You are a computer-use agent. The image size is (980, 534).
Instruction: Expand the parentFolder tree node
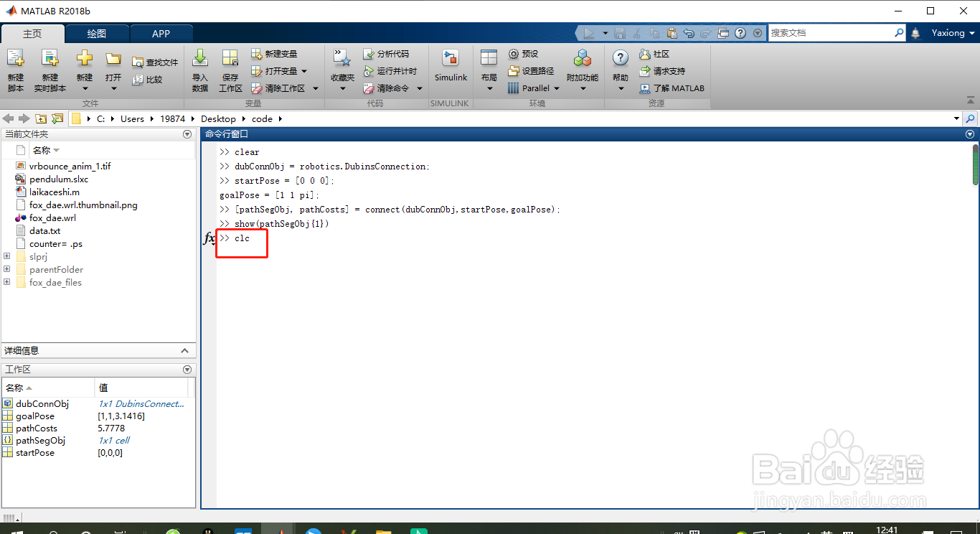[x=7, y=269]
